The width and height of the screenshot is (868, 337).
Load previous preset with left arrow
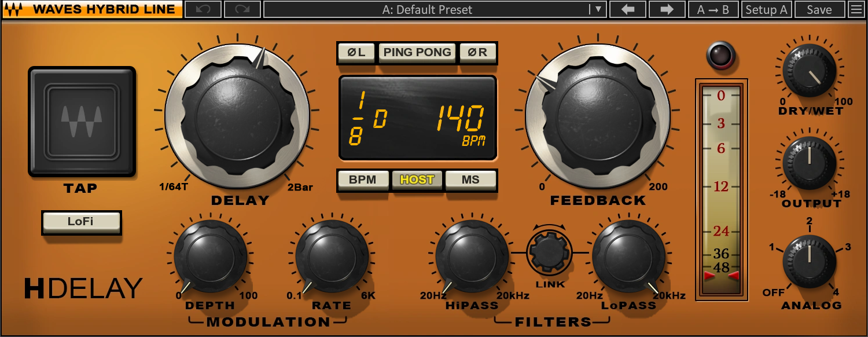click(x=627, y=9)
